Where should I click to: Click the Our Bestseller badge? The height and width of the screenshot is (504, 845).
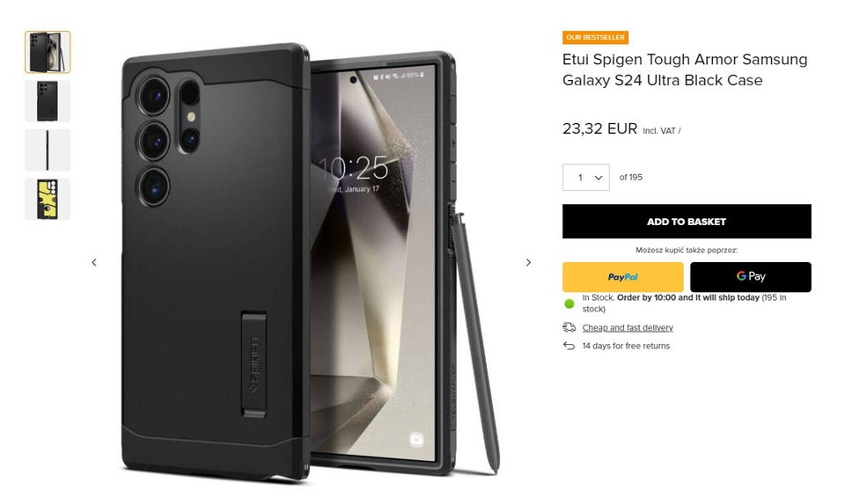(x=596, y=37)
